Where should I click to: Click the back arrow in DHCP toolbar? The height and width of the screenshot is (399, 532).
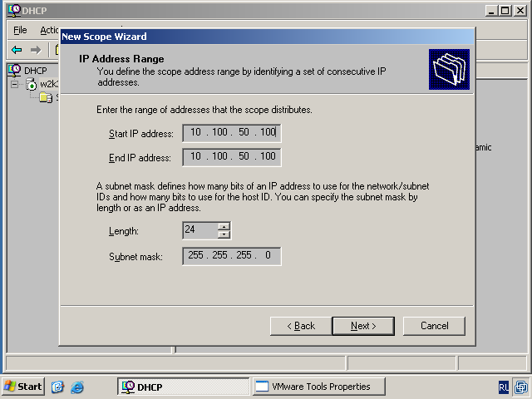[x=17, y=50]
